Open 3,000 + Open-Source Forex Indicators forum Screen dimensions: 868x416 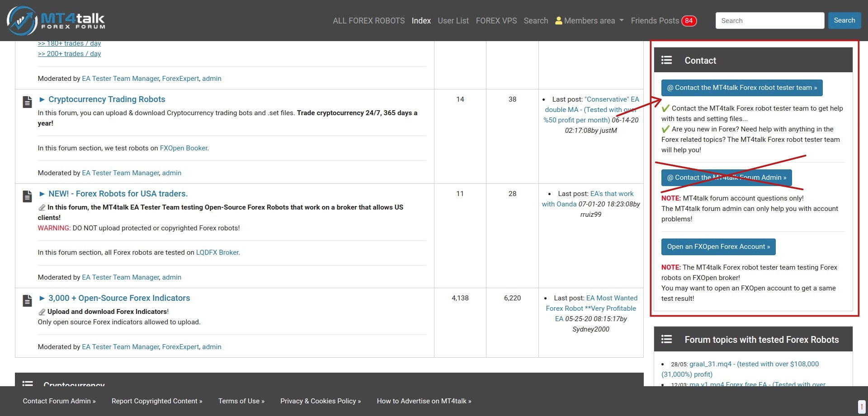(119, 298)
